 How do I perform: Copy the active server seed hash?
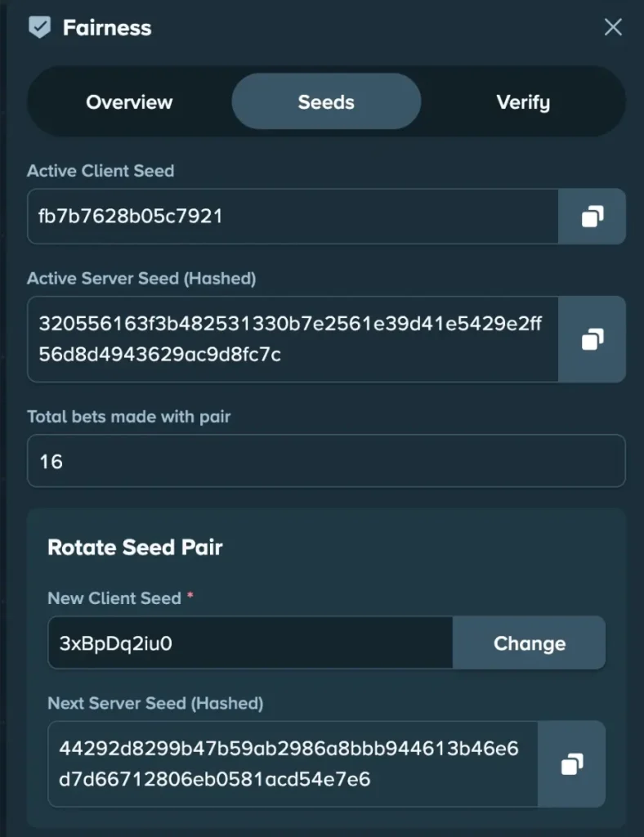coord(592,339)
